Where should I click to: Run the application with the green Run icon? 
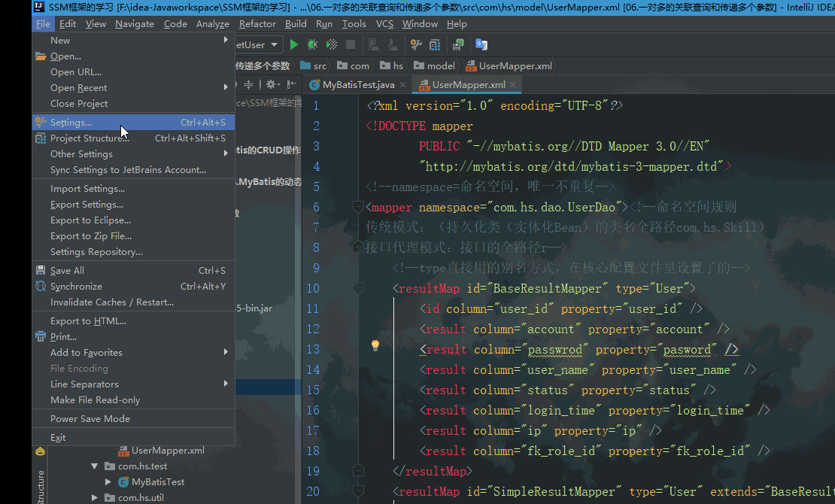tap(293, 44)
